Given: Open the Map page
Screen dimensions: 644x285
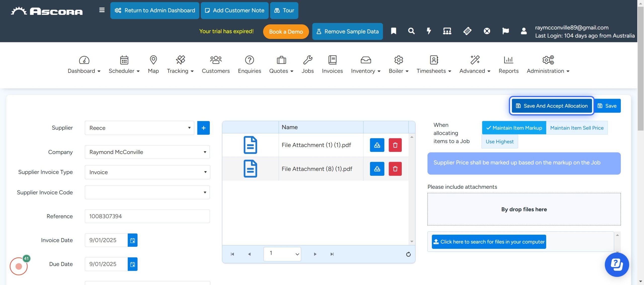Looking at the screenshot, I should pyautogui.click(x=153, y=65).
